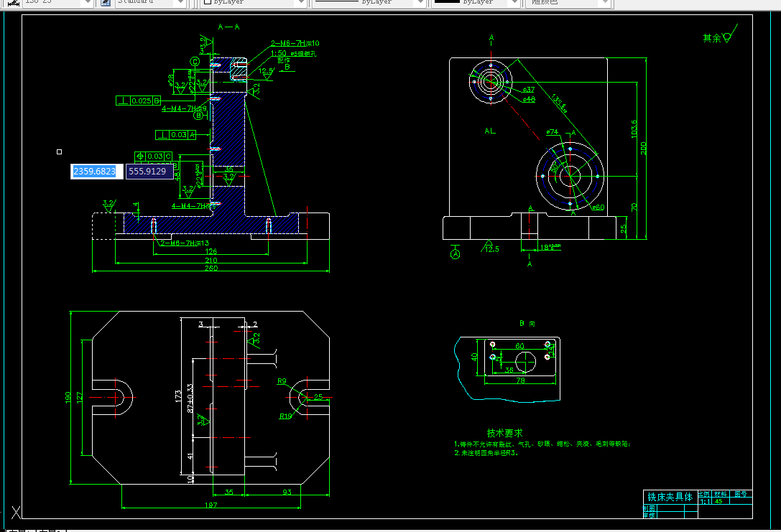Click the 其余 surface finish note
This screenshot has height=532, width=781.
712,38
